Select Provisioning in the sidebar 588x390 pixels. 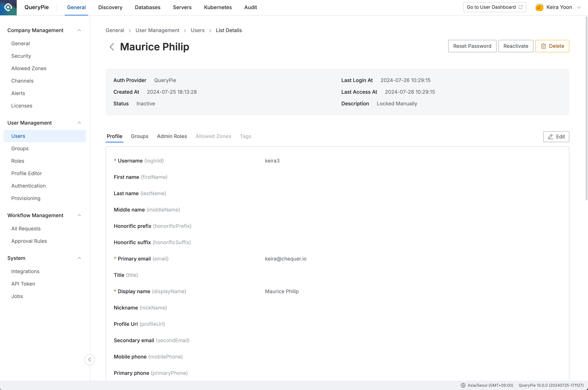pos(26,198)
